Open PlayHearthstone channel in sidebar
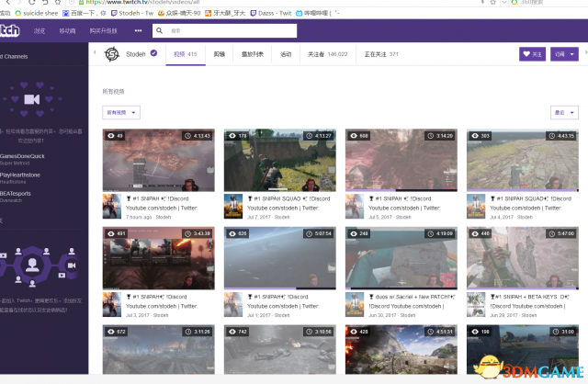The width and height of the screenshot is (588, 384). click(20, 175)
